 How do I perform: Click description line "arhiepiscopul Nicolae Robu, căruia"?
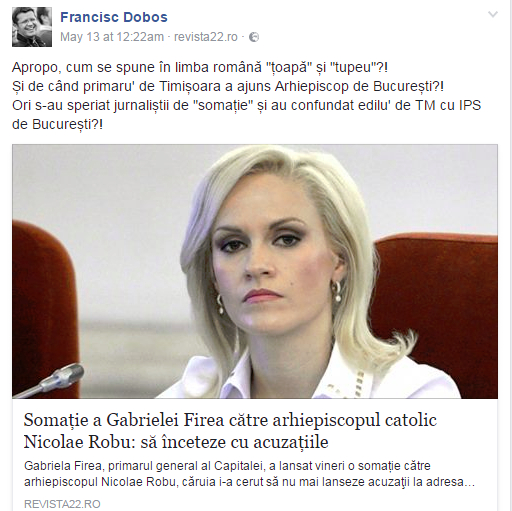[249, 482]
